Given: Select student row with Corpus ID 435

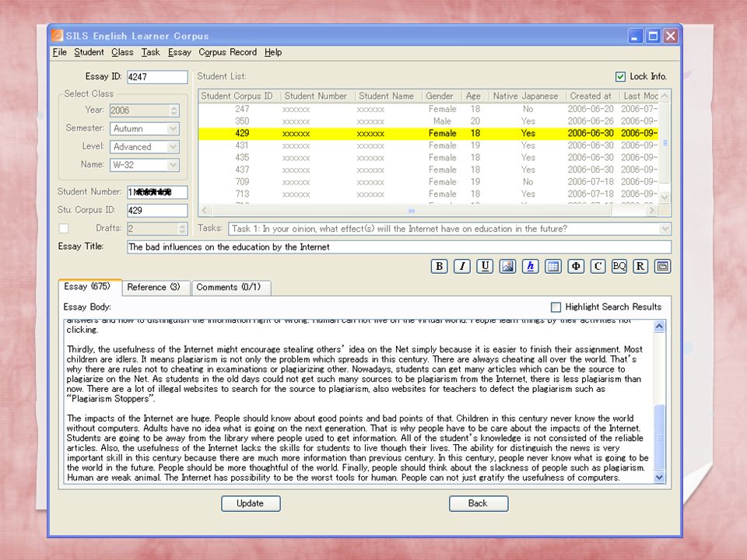Looking at the screenshot, I should pos(430,158).
